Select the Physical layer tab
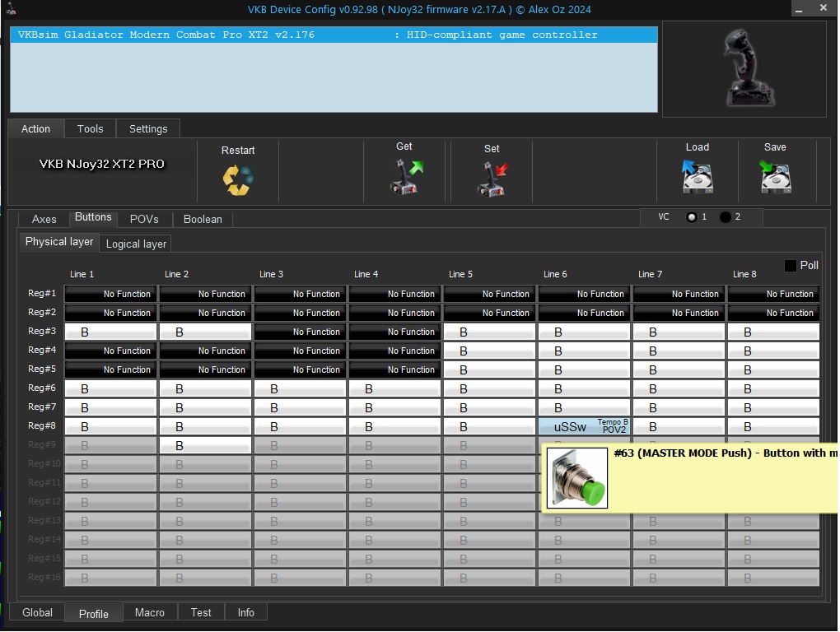Image resolution: width=840 pixels, height=632 pixels. (59, 242)
